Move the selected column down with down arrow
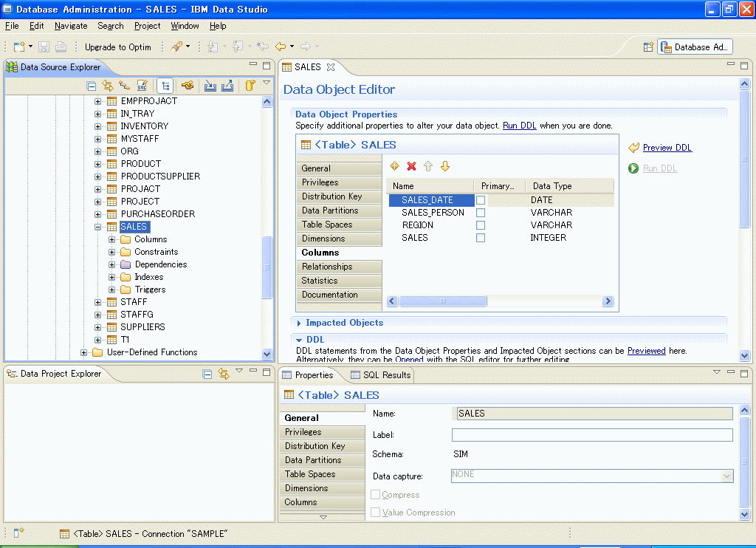 click(x=447, y=166)
